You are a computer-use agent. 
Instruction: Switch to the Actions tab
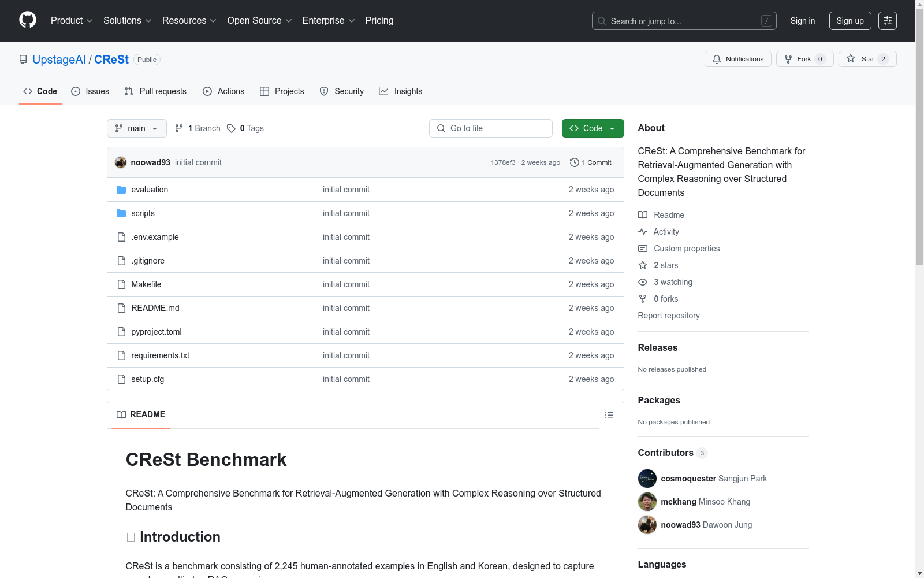pos(223,91)
